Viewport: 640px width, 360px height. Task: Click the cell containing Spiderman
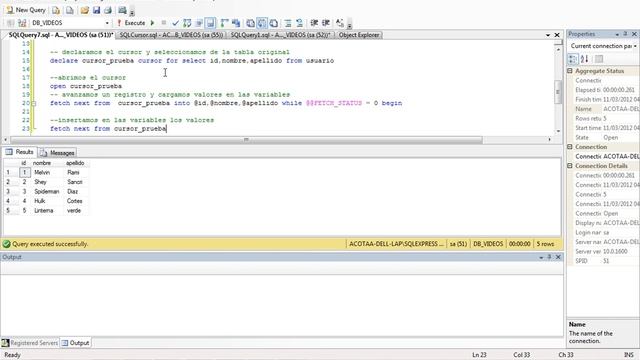tap(47, 191)
